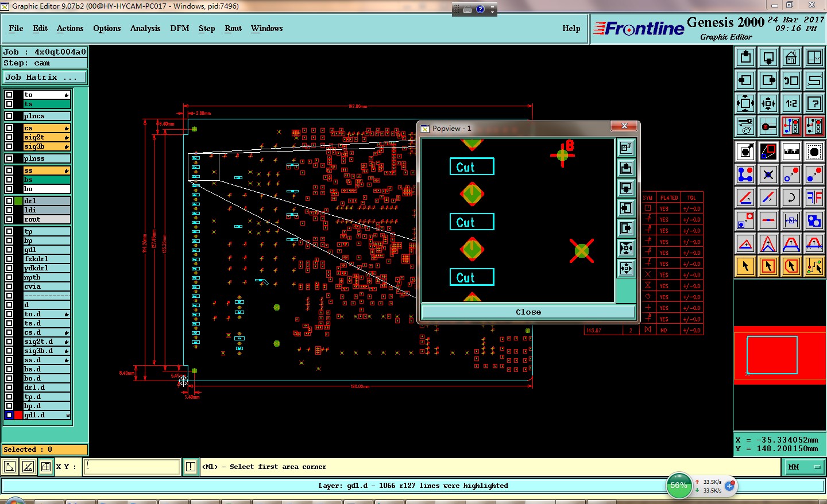Open the Help menu
The width and height of the screenshot is (827, 504).
coord(571,28)
